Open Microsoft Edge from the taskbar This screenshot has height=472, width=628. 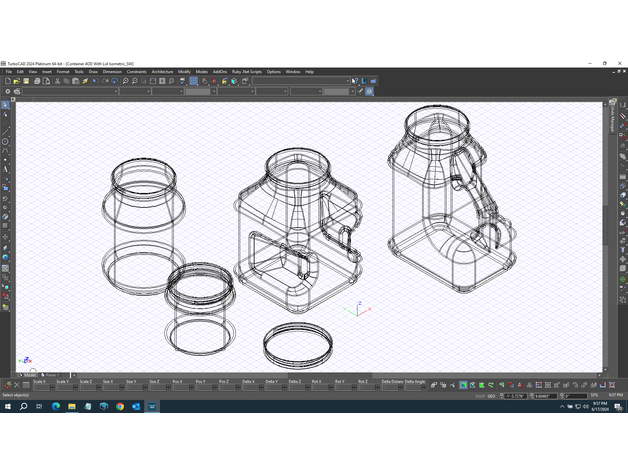(56, 407)
